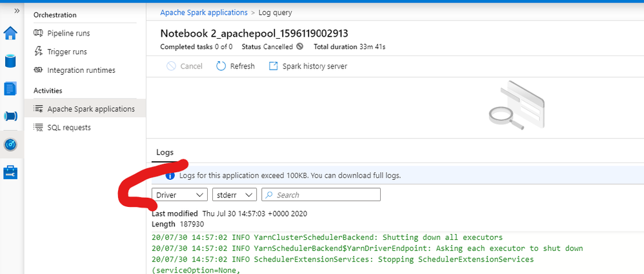Click the Pipeline runs icon
This screenshot has width=644, height=274.
pos(38,34)
